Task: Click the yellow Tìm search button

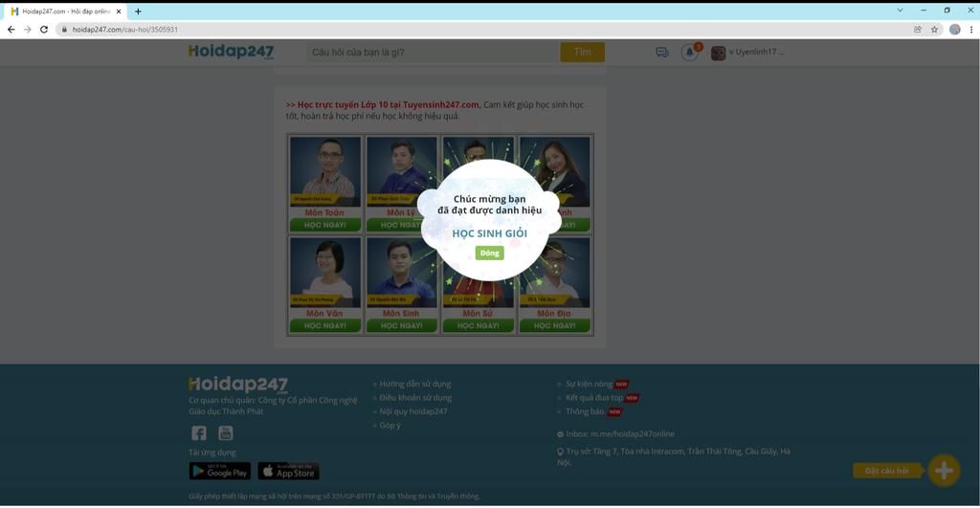Action: click(582, 53)
